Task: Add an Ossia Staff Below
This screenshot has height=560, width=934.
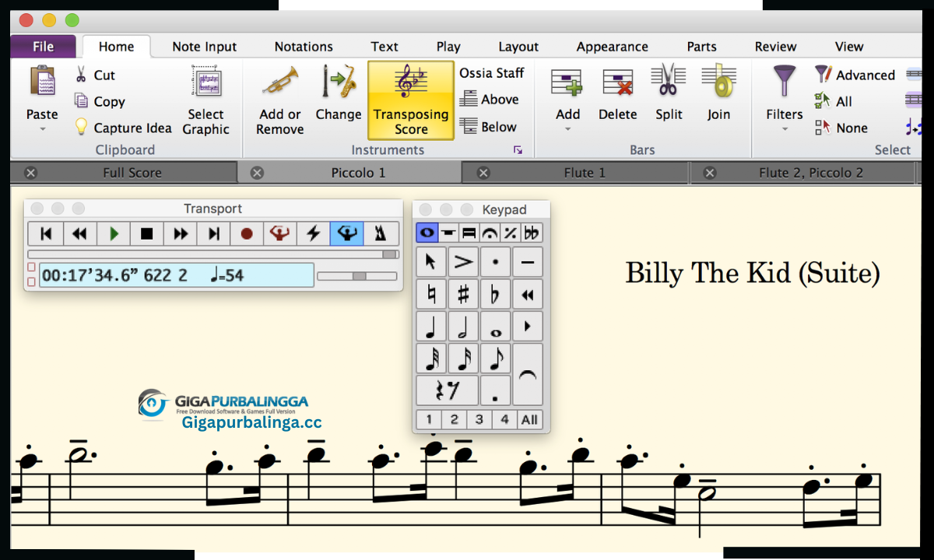Action: [x=488, y=127]
